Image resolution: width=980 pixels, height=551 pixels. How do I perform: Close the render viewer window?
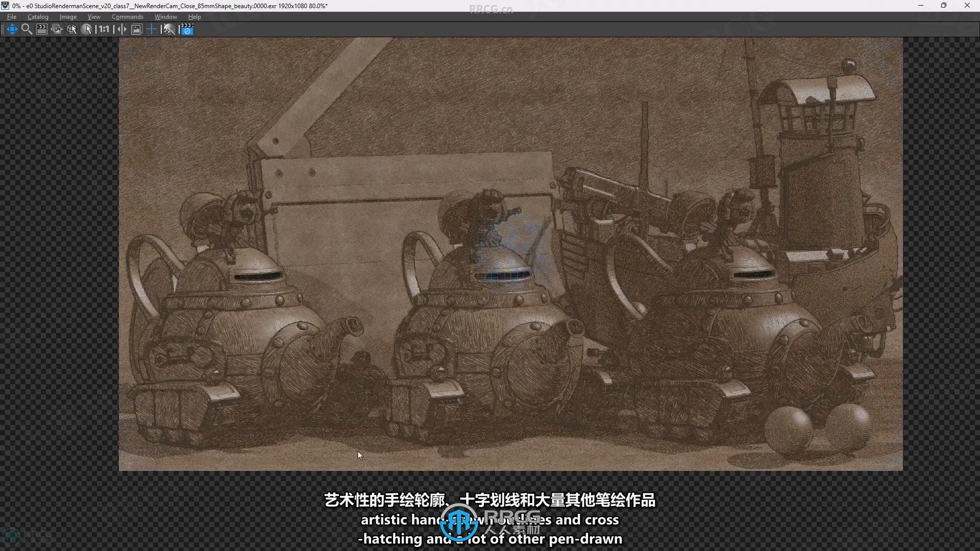tap(967, 6)
